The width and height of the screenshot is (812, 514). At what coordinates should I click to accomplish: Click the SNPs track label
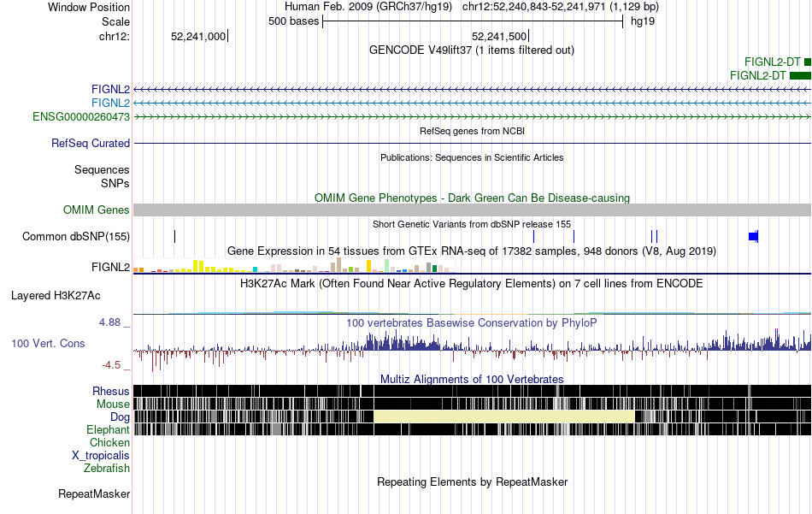[115, 183]
